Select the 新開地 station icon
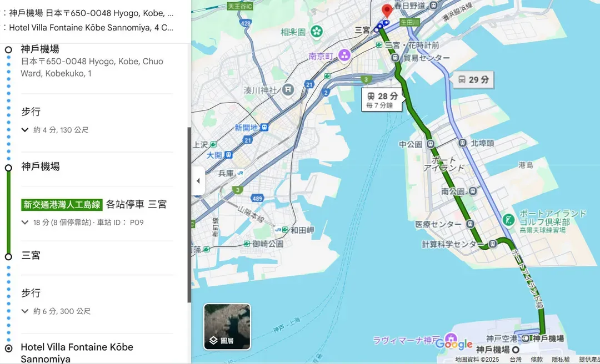Image resolution: width=600 pixels, height=364 pixels. (264, 127)
